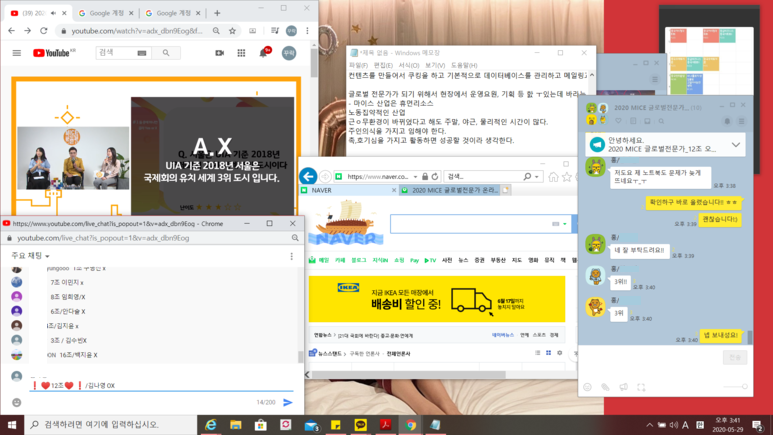Click Chrome back arrow

pos(11,31)
